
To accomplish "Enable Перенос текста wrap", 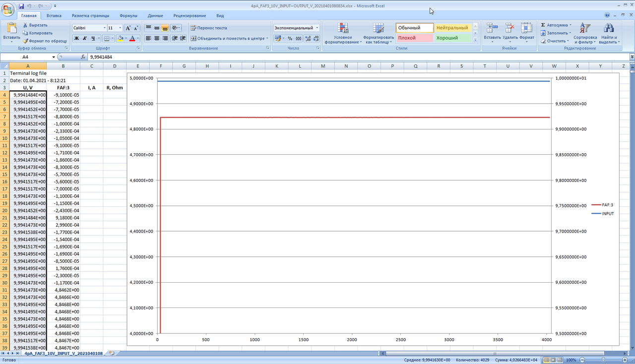I will tap(209, 28).
